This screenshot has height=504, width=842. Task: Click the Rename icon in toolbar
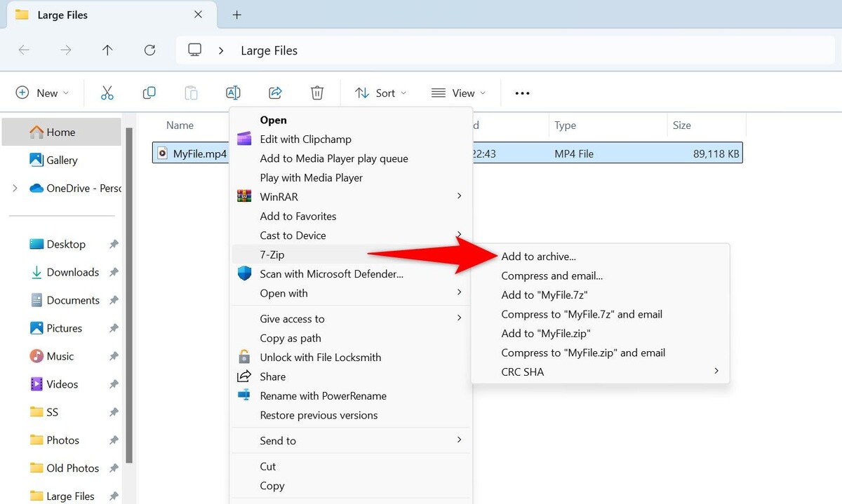[x=233, y=93]
